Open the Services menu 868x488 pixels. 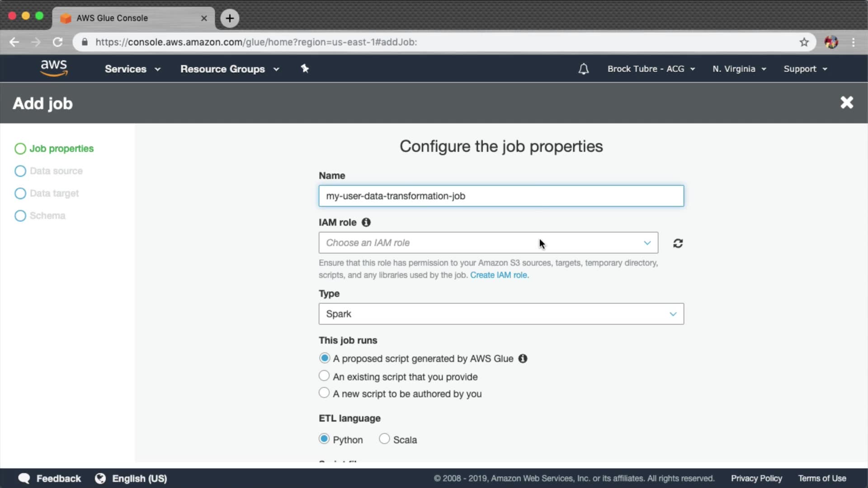132,69
